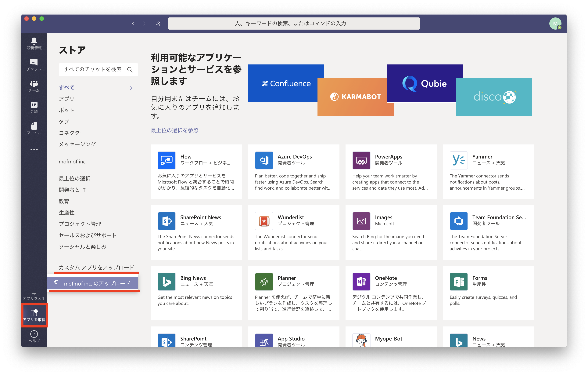Open the Flow app icon
The width and height of the screenshot is (588, 375).
(x=167, y=160)
